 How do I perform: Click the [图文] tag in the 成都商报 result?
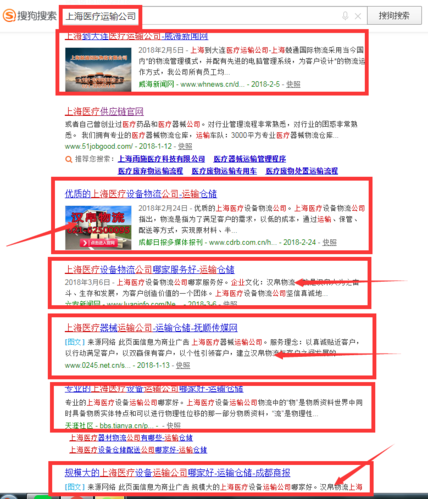tap(75, 487)
